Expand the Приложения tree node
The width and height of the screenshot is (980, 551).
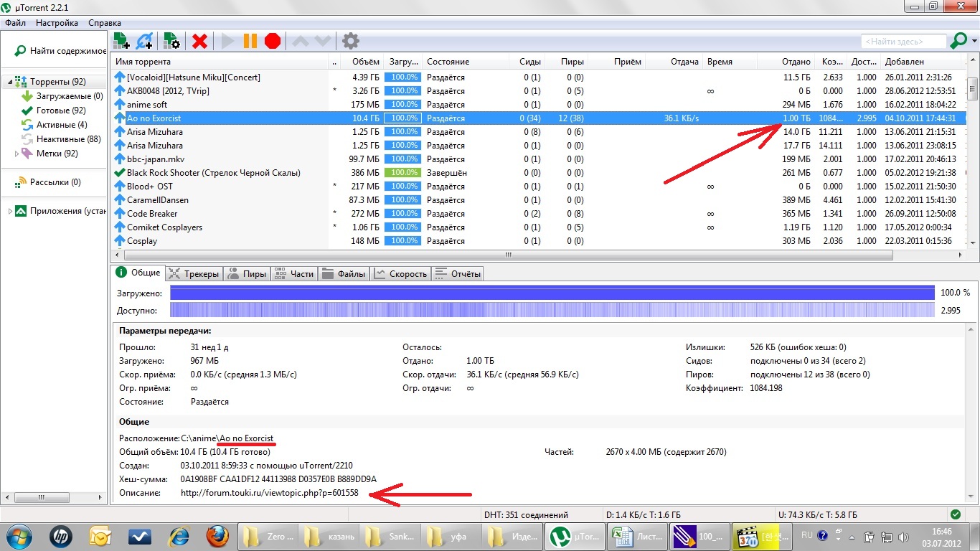click(10, 211)
